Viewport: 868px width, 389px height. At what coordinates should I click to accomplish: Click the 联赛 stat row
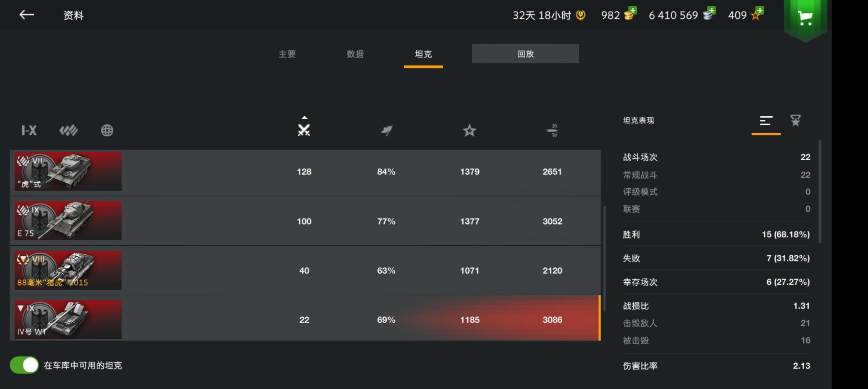point(717,209)
